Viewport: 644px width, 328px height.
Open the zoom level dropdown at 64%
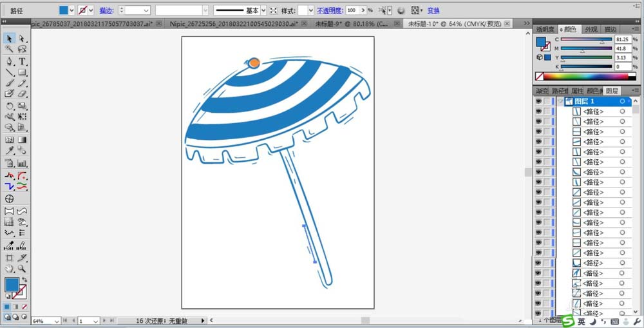(x=57, y=321)
